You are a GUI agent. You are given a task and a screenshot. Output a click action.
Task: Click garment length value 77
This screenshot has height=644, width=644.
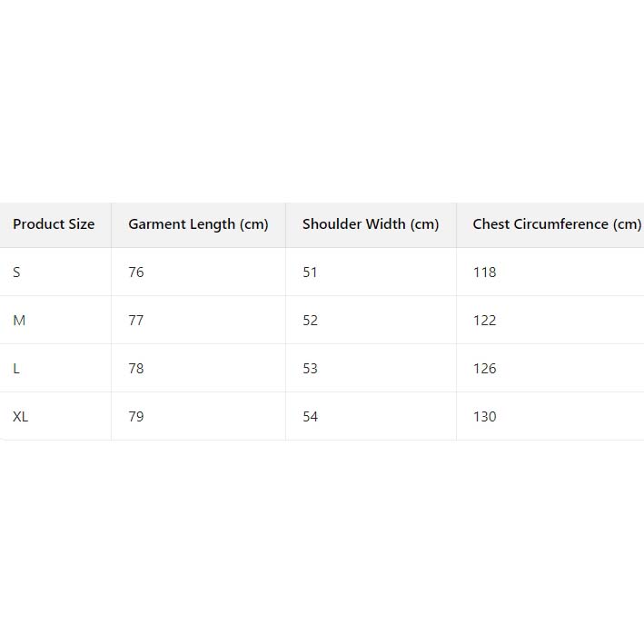click(136, 321)
